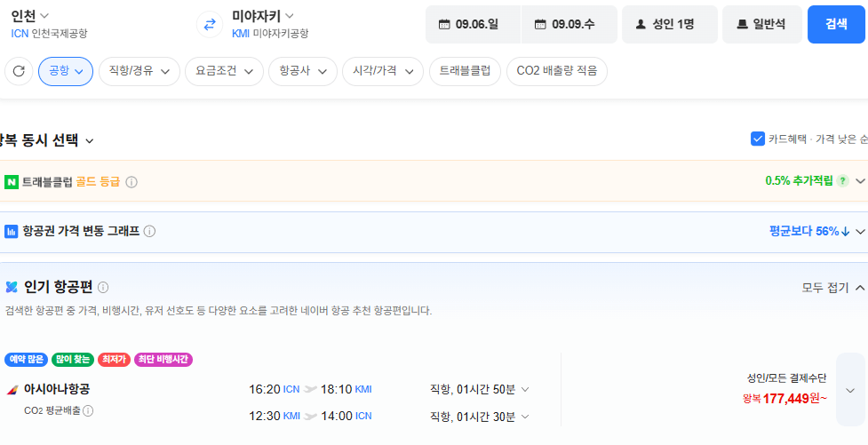The width and height of the screenshot is (868, 445).
Task: Open the 공항 filter dropdown
Action: coord(66,71)
